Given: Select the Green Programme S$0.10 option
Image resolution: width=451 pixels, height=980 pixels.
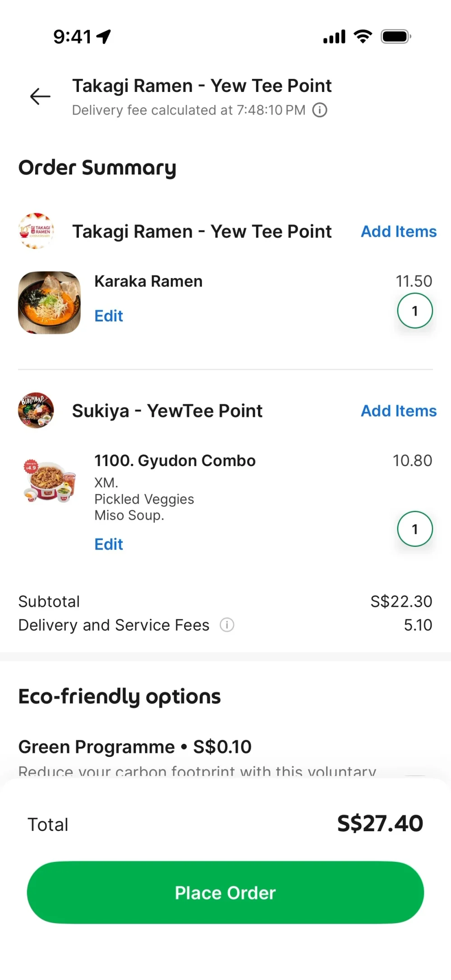Looking at the screenshot, I should [135, 747].
